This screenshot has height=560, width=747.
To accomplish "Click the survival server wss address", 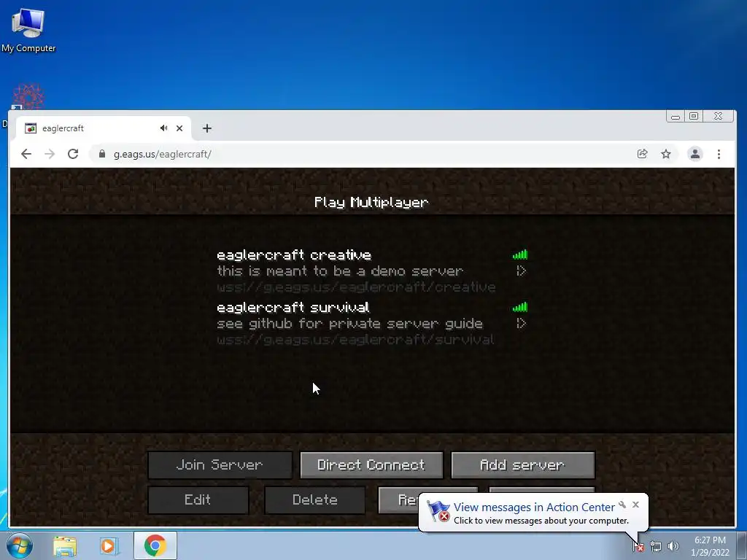I will (x=355, y=340).
